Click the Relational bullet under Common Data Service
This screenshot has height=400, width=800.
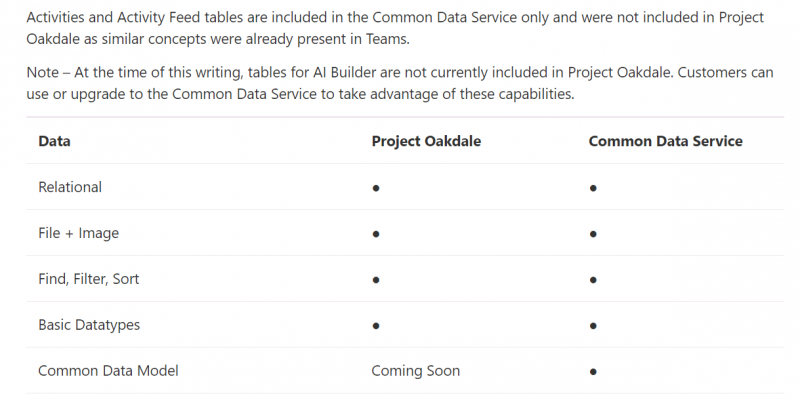click(x=593, y=188)
